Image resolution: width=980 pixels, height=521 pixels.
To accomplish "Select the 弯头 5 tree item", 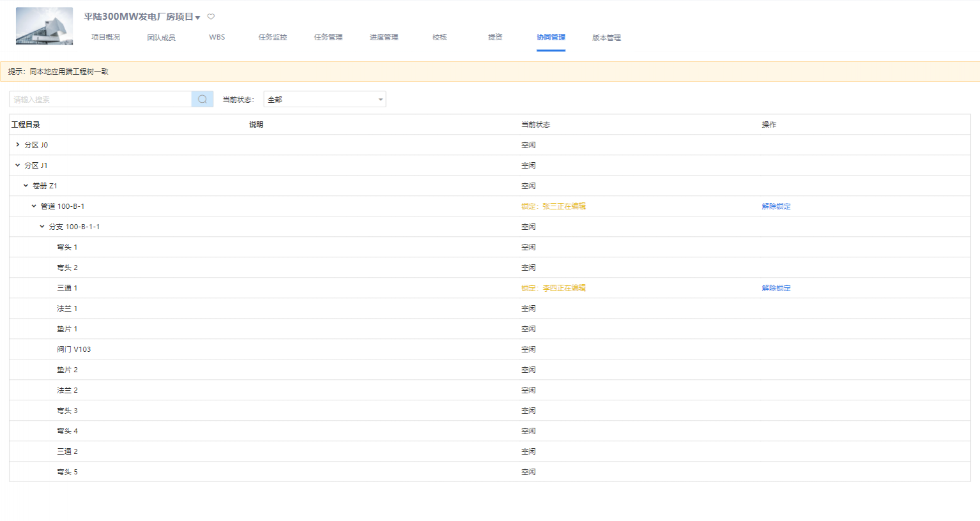I will (x=67, y=472).
